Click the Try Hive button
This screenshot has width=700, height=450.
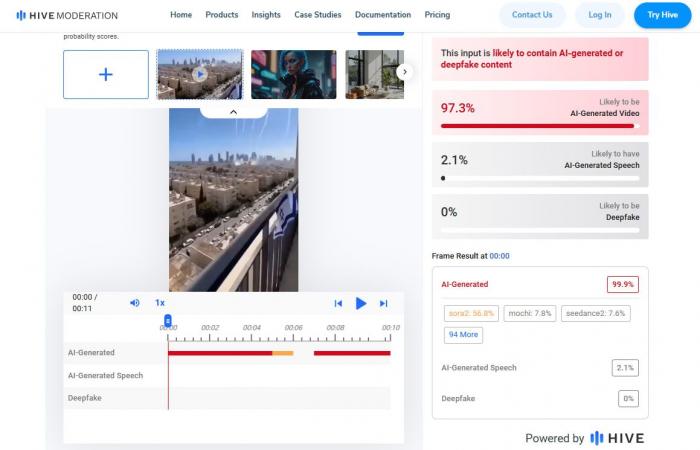662,15
